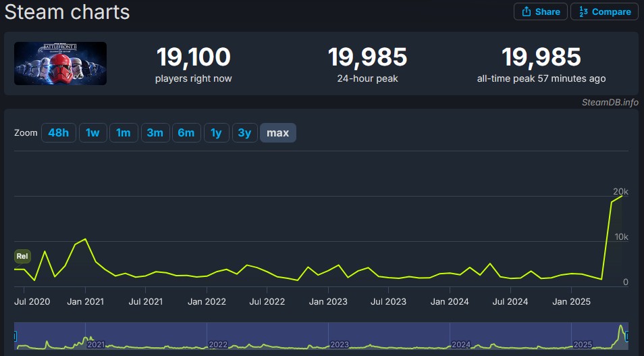Set chart zoom to 6m
The image size is (644, 356).
click(186, 133)
